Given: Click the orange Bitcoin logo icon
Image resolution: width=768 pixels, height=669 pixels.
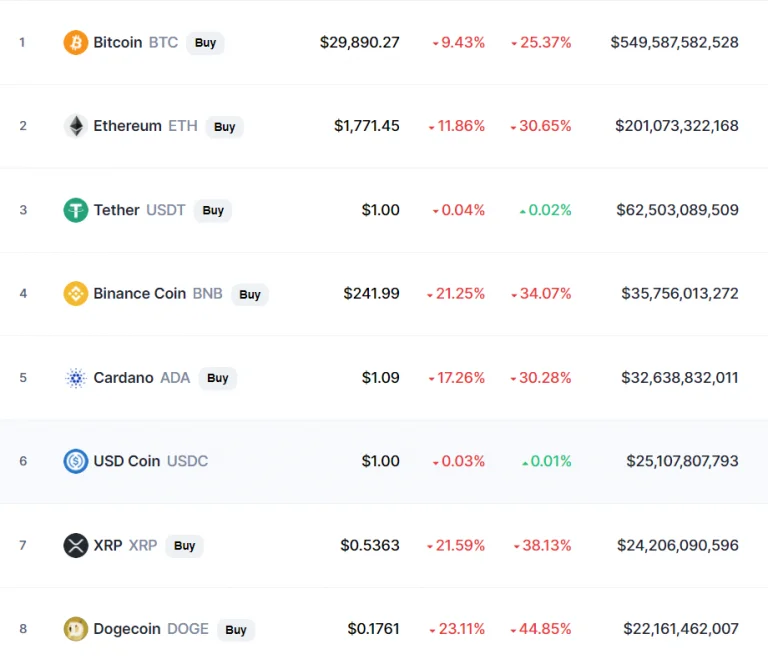Looking at the screenshot, I should tap(76, 43).
